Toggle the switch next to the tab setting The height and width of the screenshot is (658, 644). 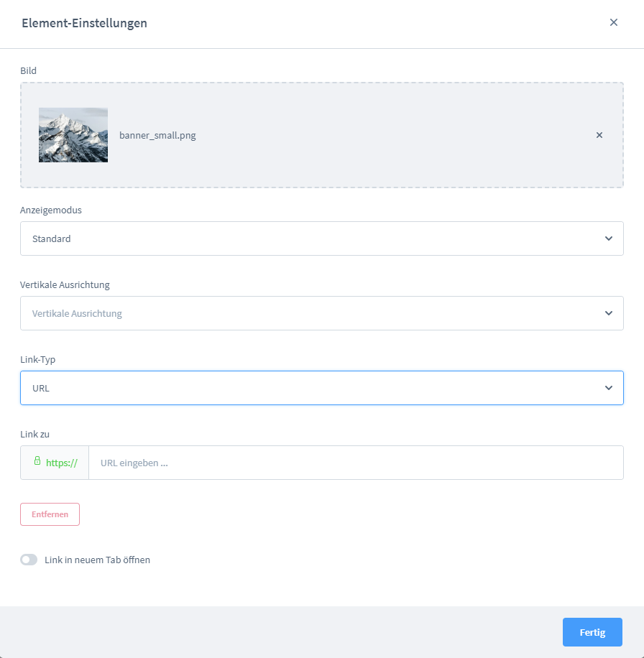29,560
